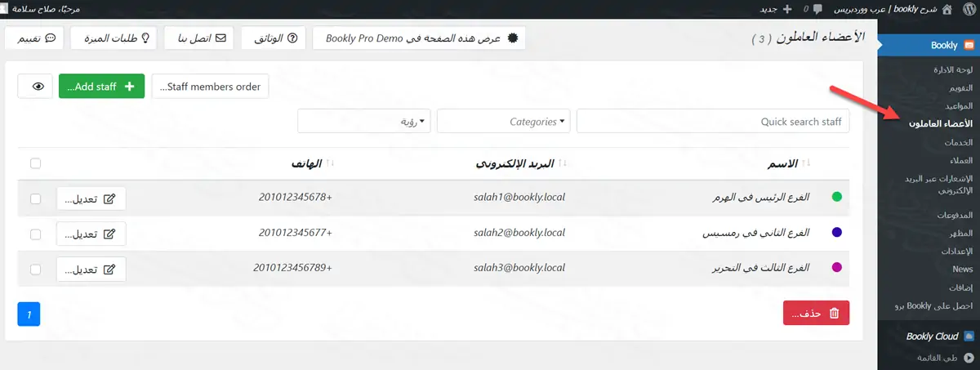Go to page 1 in pagination
Screen dimensions: 980x370
click(x=29, y=313)
